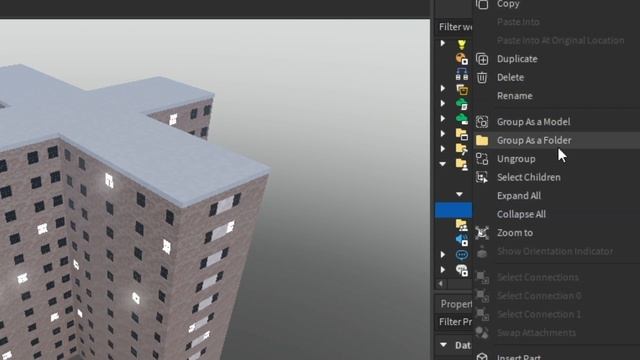Image resolution: width=640 pixels, height=360 pixels.
Task: Click the Zoom to camera-focus icon
Action: tap(482, 233)
